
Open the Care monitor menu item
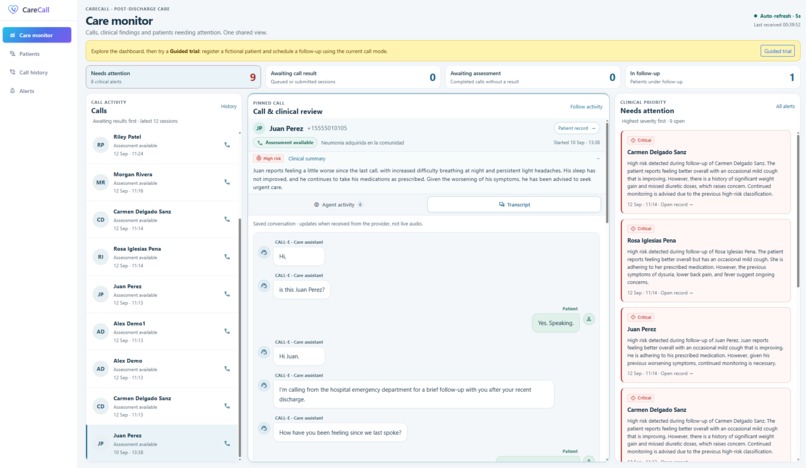pos(37,35)
